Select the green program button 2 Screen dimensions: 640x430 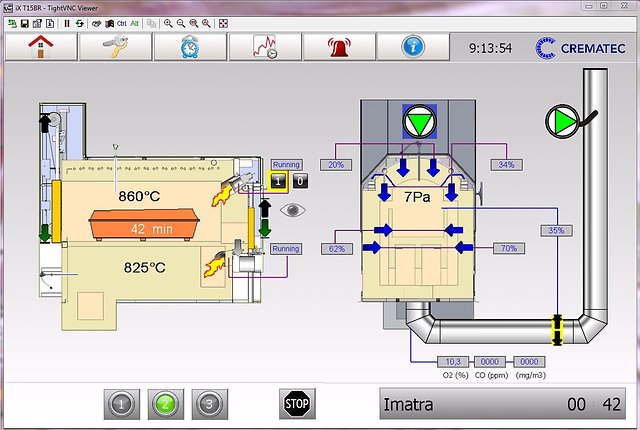click(165, 404)
